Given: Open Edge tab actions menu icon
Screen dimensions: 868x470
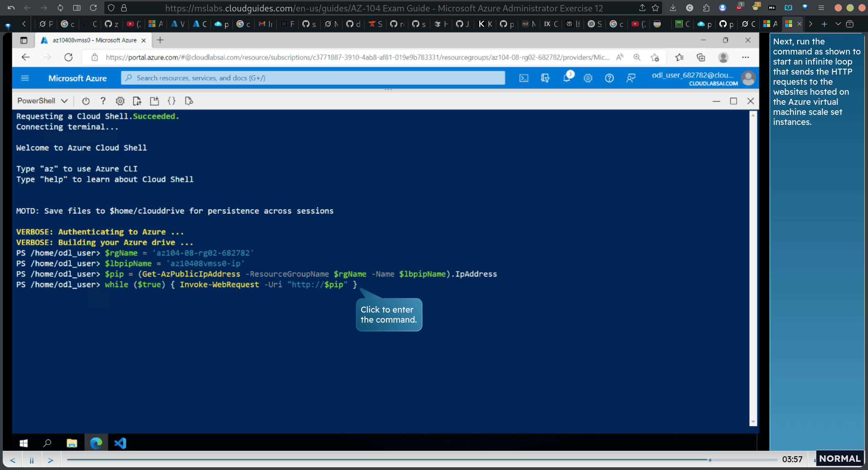Looking at the screenshot, I should [24, 40].
